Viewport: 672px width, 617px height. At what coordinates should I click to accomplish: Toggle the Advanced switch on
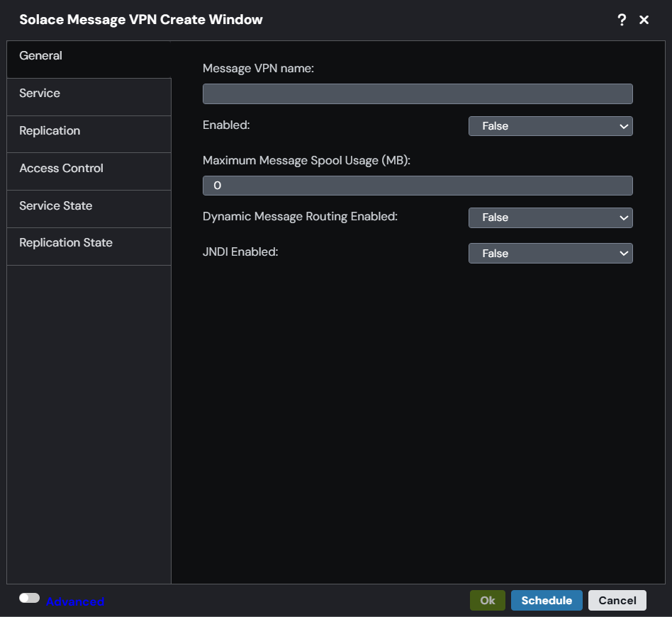click(29, 598)
